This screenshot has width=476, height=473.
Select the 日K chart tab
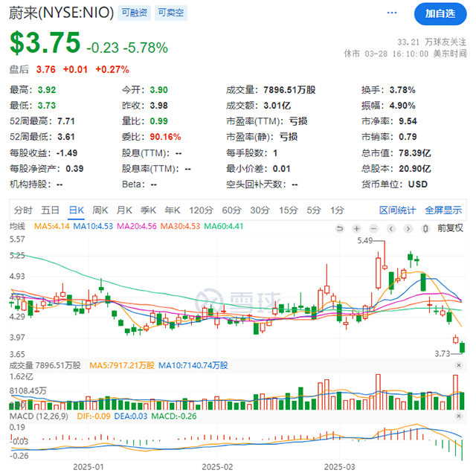[x=76, y=210]
